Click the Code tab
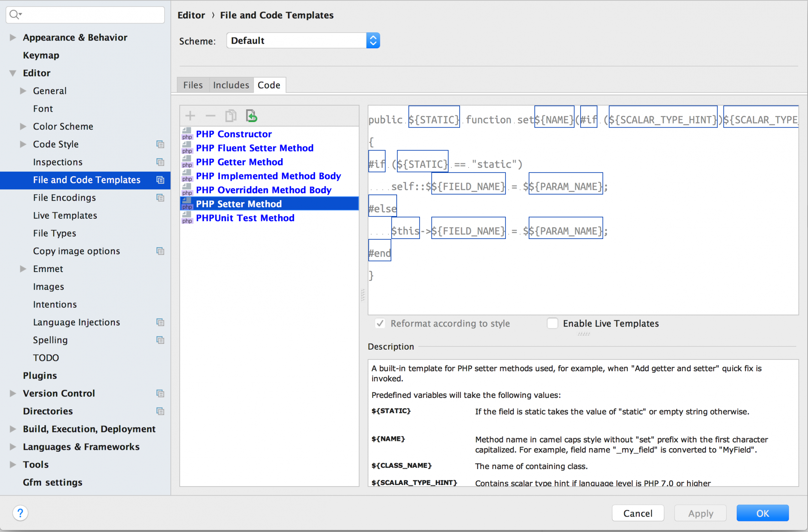This screenshot has height=532, width=808. point(268,85)
